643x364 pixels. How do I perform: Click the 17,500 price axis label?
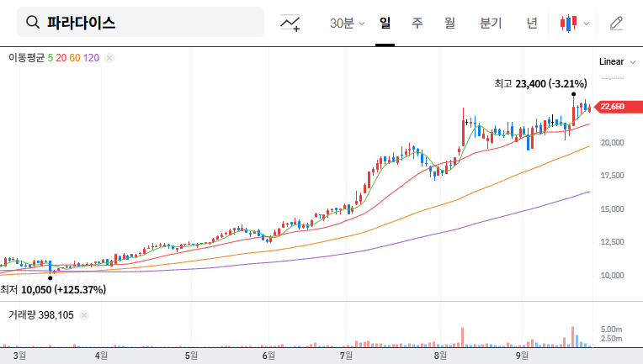click(612, 176)
